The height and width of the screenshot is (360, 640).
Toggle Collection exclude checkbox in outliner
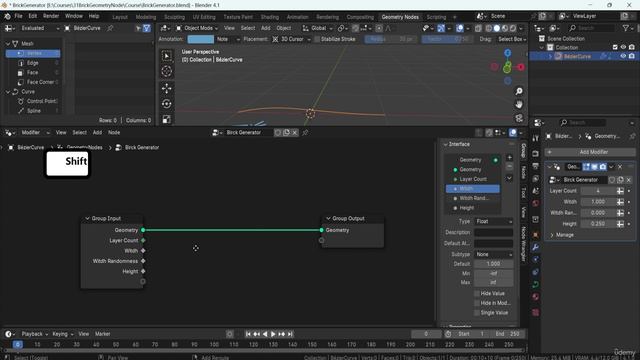[615, 47]
